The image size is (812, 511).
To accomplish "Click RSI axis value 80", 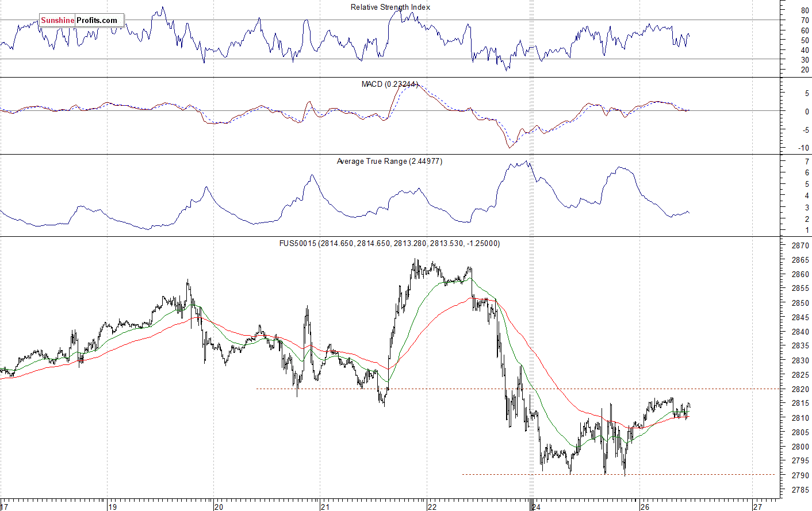I will [805, 11].
